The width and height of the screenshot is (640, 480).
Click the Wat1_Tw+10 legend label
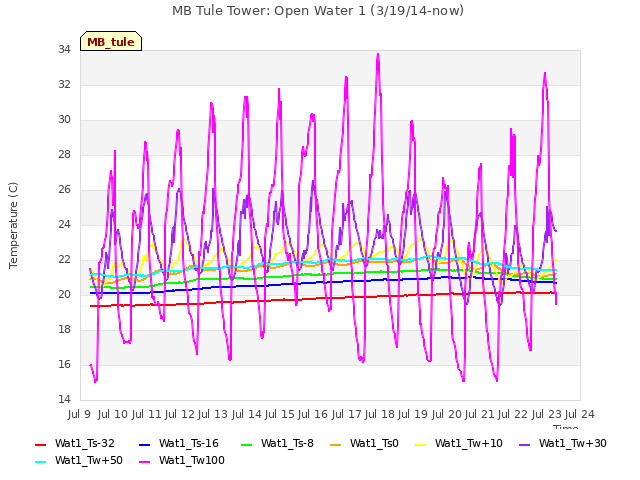(x=469, y=443)
